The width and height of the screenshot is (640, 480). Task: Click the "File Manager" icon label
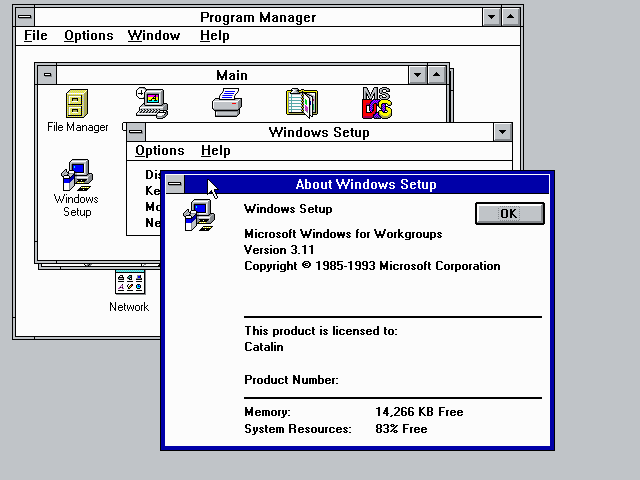pos(78,127)
